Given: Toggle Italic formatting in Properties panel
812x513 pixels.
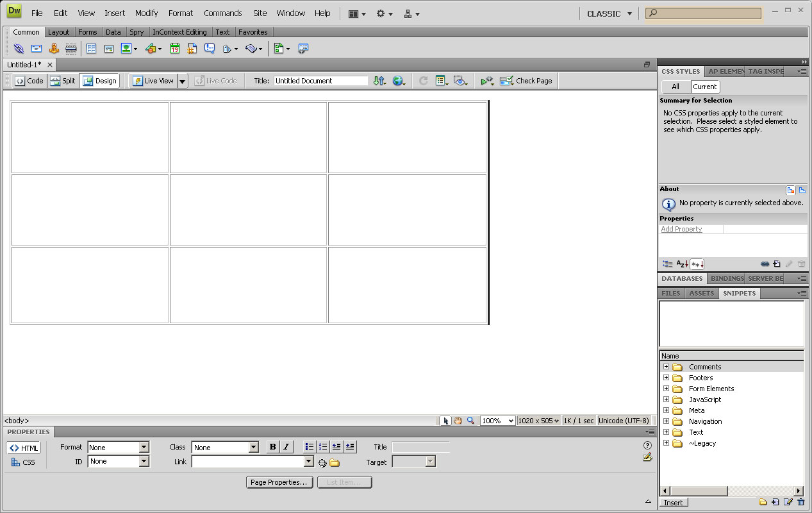Looking at the screenshot, I should click(x=286, y=447).
